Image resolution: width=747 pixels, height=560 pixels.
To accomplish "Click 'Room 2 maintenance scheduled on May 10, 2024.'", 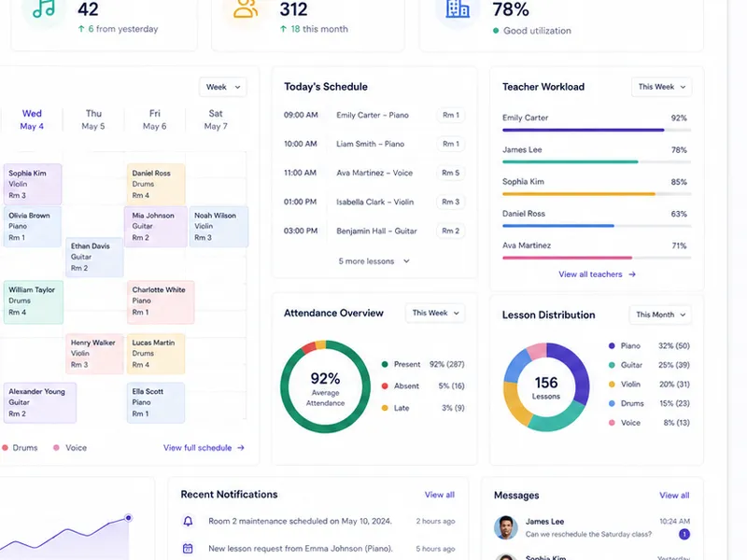I will click(x=300, y=521).
